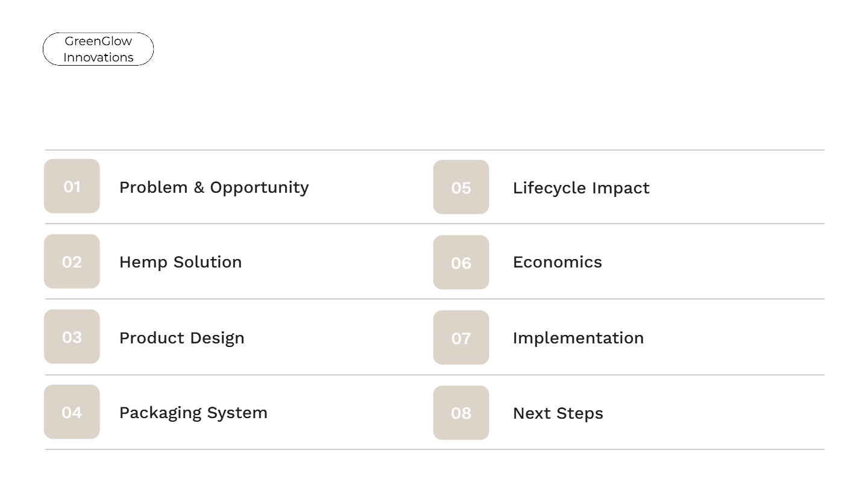Select the 06 beige number tile

(x=461, y=263)
